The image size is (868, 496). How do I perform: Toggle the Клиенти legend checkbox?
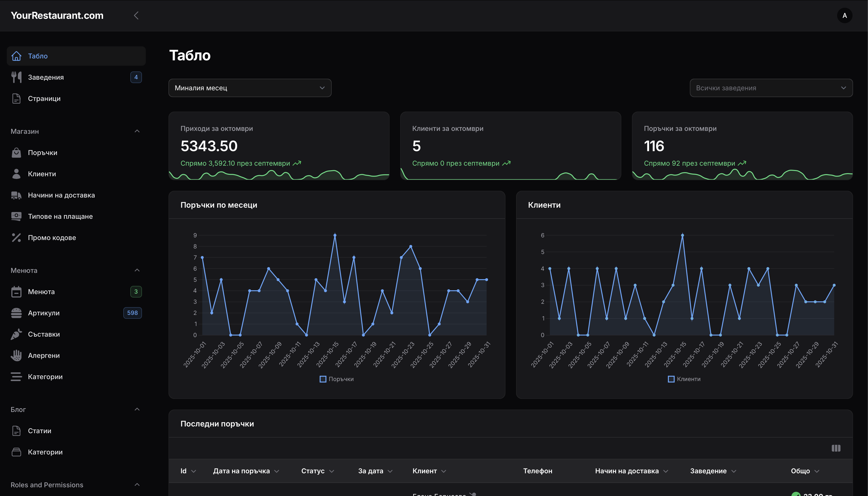(671, 379)
